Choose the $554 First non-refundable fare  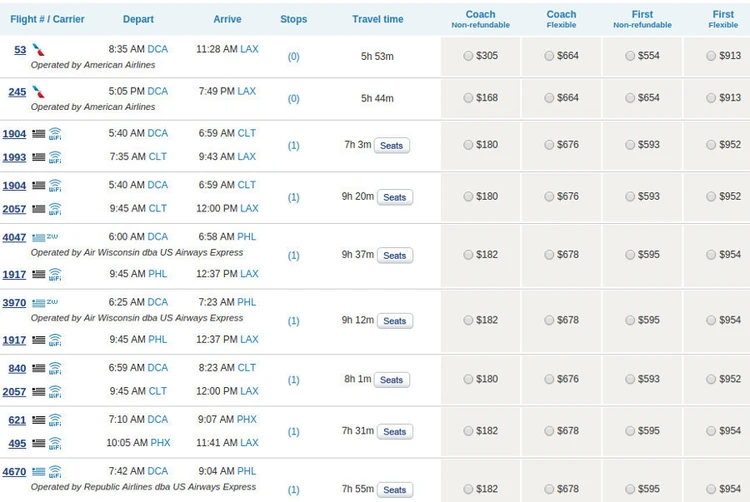coord(630,56)
